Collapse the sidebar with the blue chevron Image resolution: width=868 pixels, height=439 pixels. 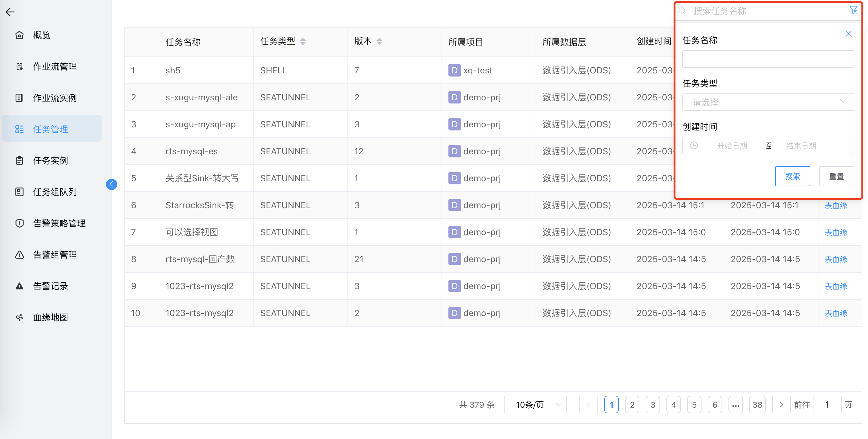tap(111, 184)
